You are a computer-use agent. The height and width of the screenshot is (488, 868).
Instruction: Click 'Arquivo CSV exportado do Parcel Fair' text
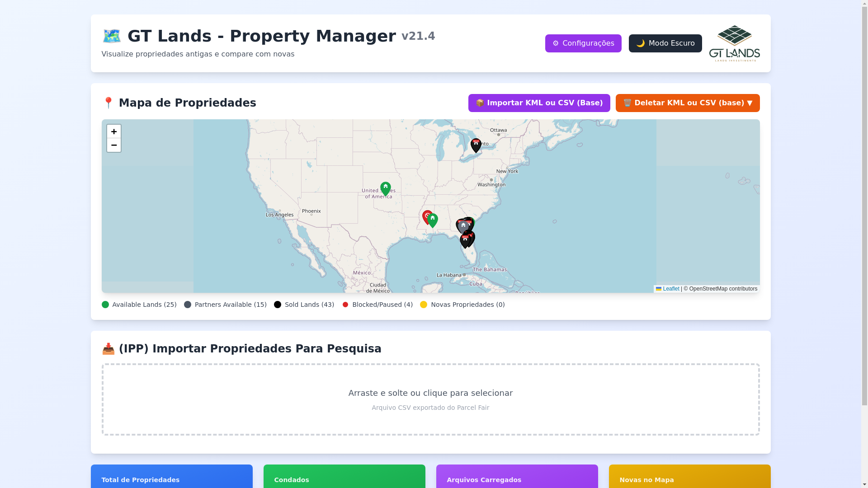pos(430,408)
